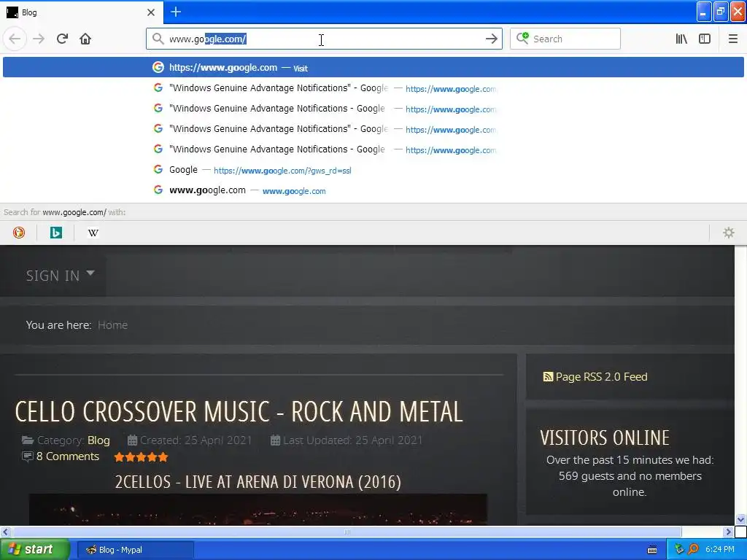This screenshot has width=747, height=560.
Task: Open the Page RSS 2.0 Feed link
Action: (595, 377)
